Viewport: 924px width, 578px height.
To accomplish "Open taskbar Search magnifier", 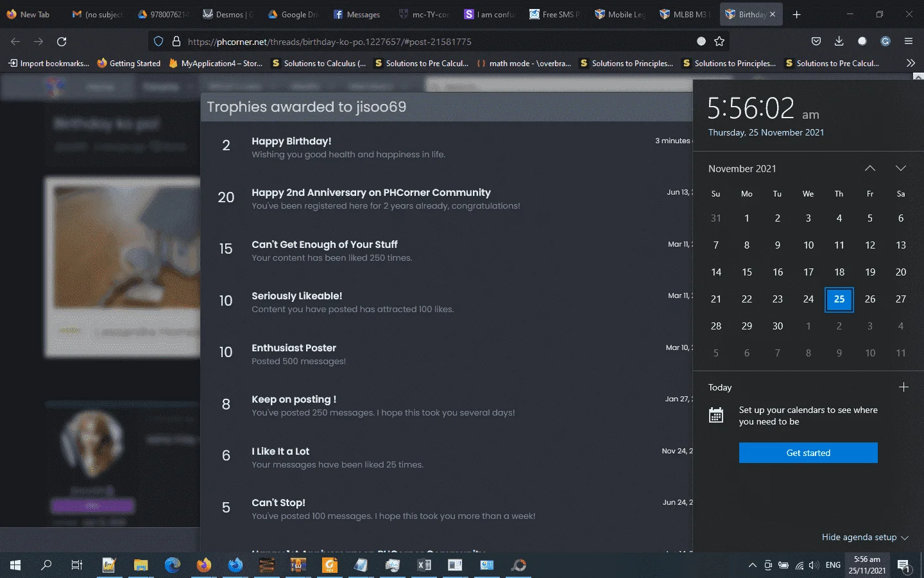I will pos(46,565).
